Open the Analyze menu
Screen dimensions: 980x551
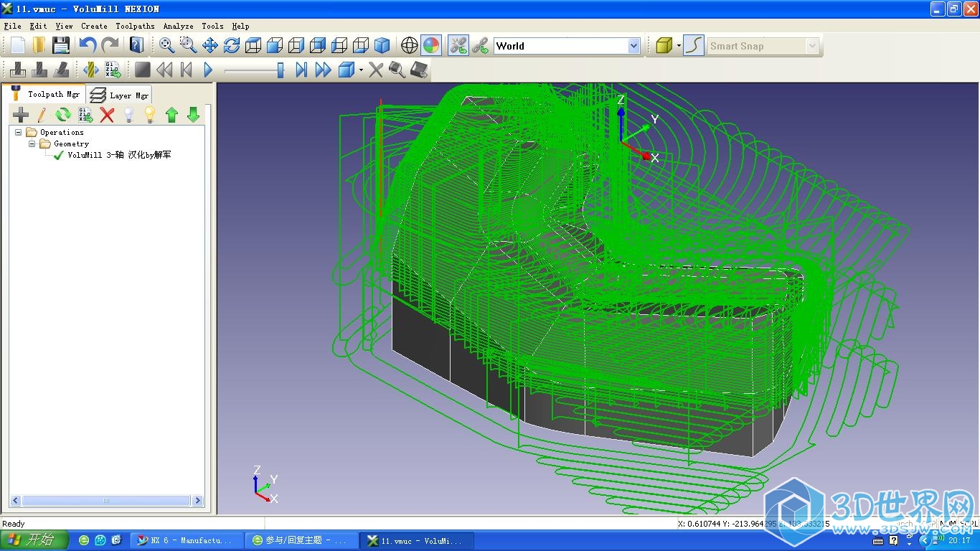click(178, 26)
